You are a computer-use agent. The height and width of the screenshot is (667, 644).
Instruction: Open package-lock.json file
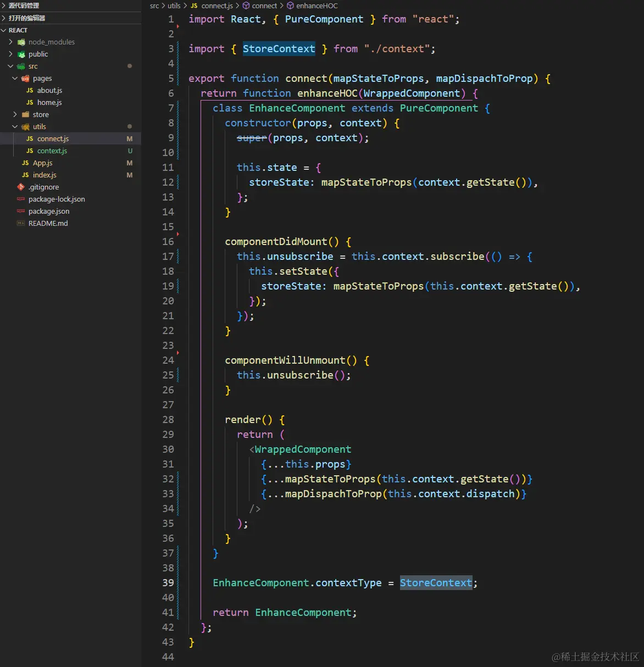[x=57, y=199]
